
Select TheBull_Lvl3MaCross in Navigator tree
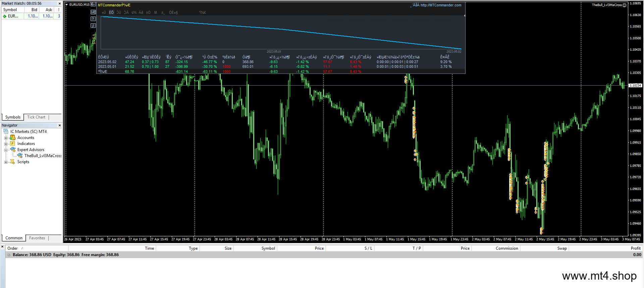coord(43,156)
